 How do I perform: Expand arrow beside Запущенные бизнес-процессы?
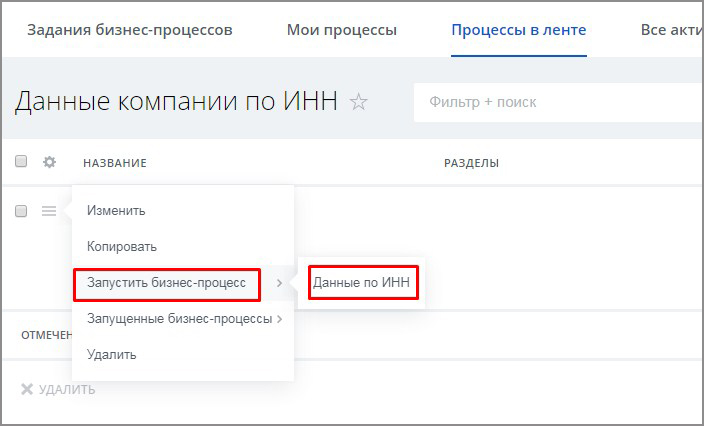click(x=279, y=319)
